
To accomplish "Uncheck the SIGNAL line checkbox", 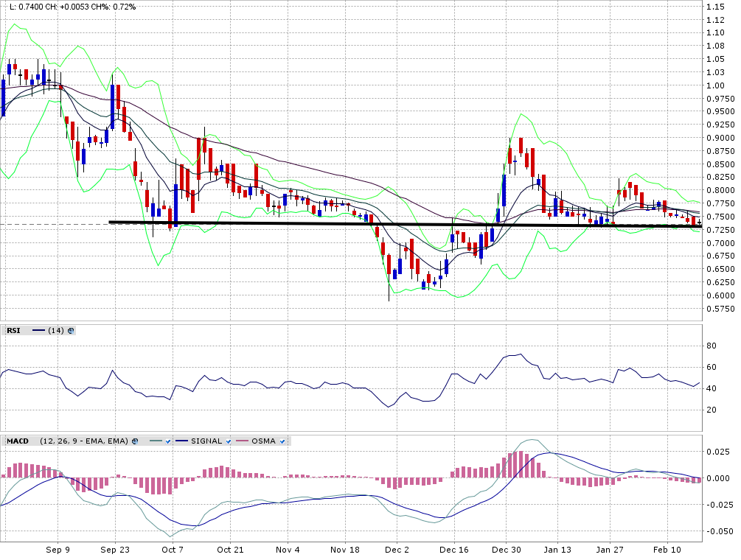I will 229,441.
